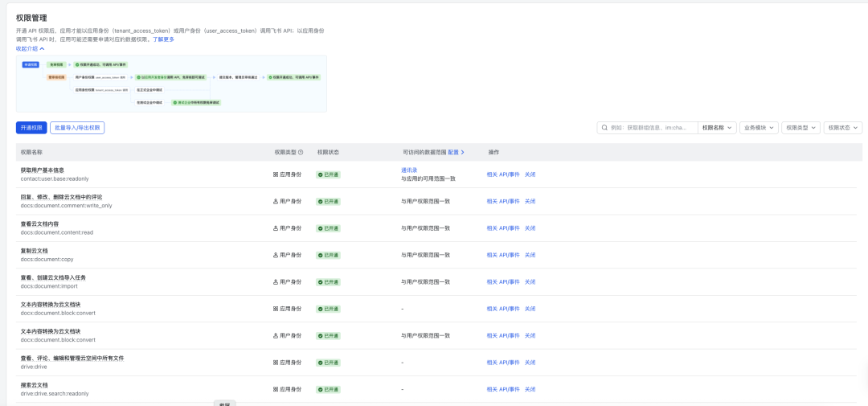Focus the permission search input field

[651, 128]
